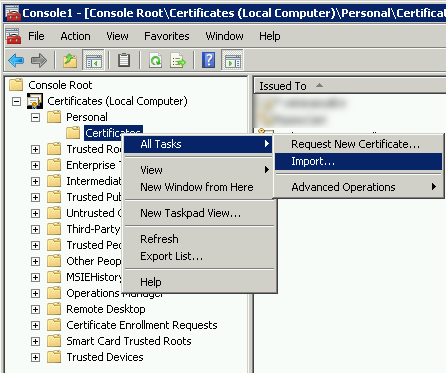
Task: Open the Action menu
Action: coord(75,36)
